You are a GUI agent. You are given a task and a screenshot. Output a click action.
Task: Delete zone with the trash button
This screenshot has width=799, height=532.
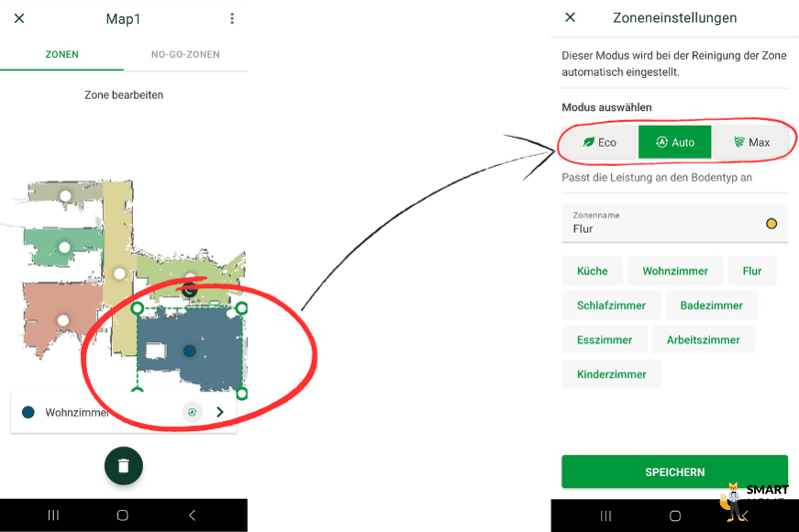coord(123,465)
